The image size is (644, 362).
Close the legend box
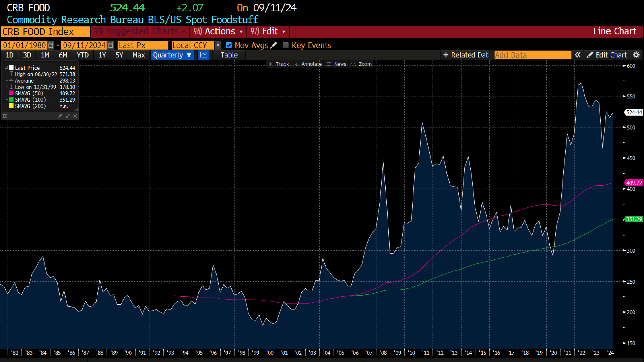click(x=75, y=116)
